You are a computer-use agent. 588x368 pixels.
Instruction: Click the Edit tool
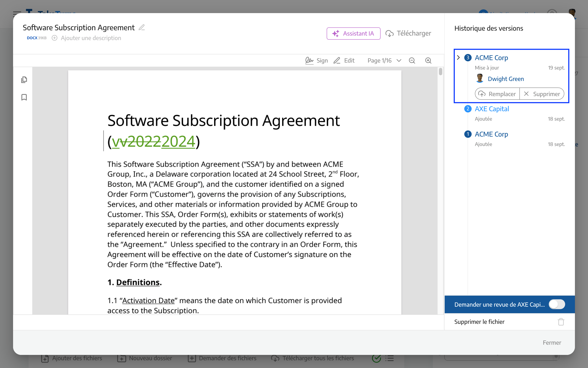(x=344, y=60)
